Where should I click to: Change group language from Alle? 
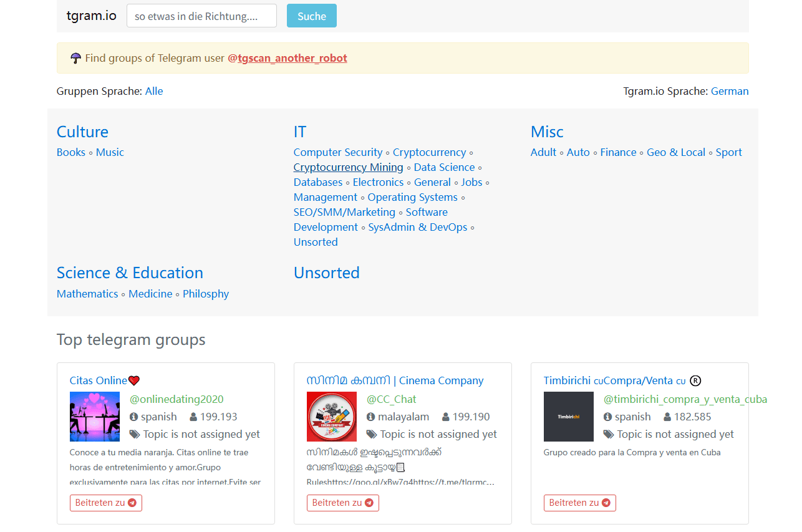point(154,91)
